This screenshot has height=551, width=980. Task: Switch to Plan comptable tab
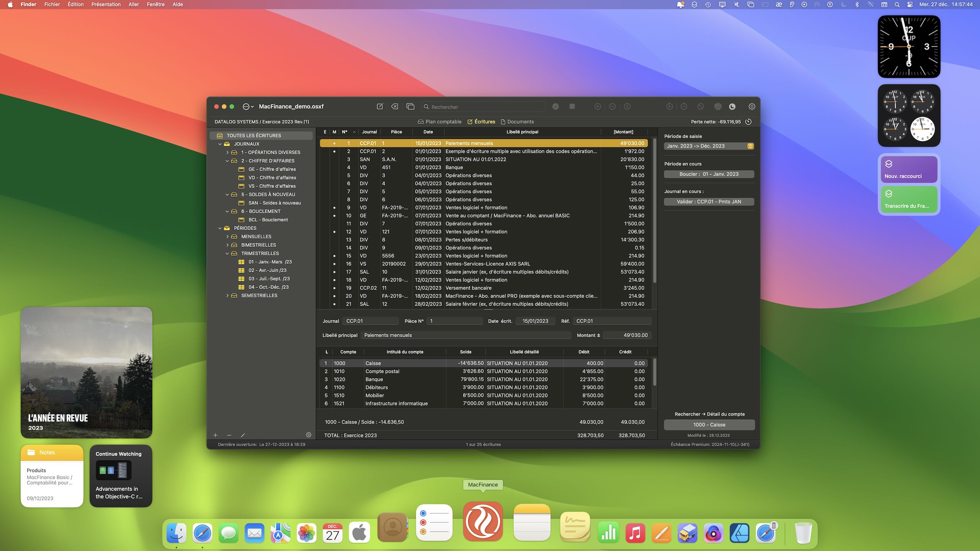(439, 122)
